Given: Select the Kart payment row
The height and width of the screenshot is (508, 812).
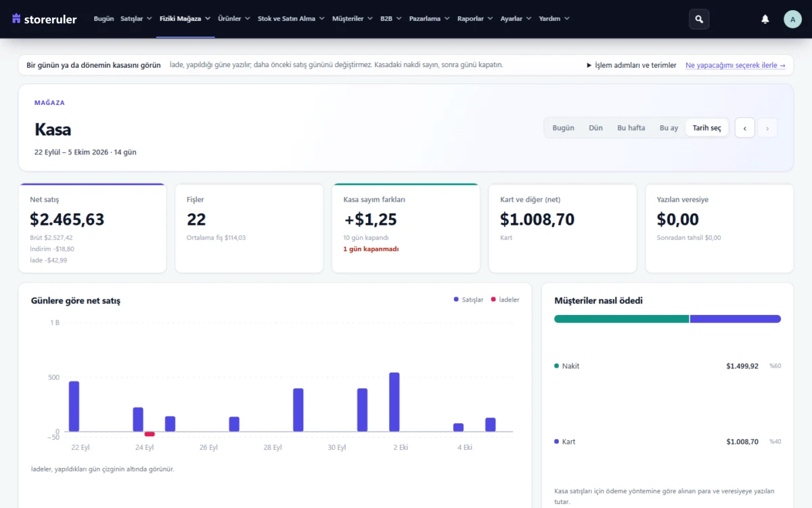Looking at the screenshot, I should pos(667,442).
